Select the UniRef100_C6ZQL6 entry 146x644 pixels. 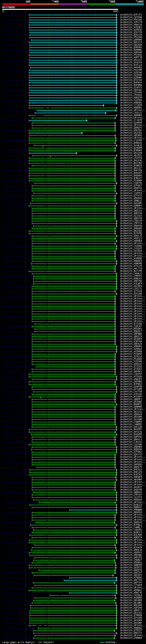pos(131,595)
